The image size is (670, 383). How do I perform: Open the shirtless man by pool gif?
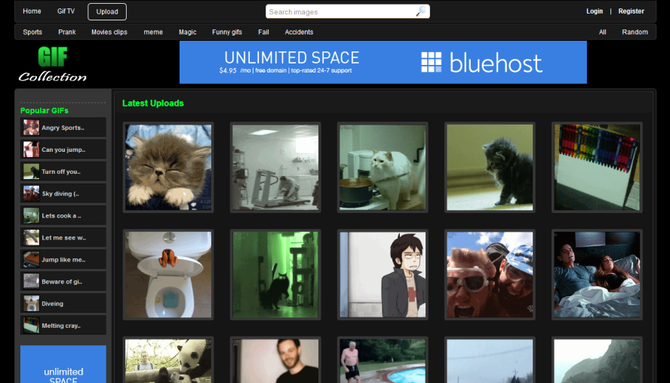(x=383, y=360)
